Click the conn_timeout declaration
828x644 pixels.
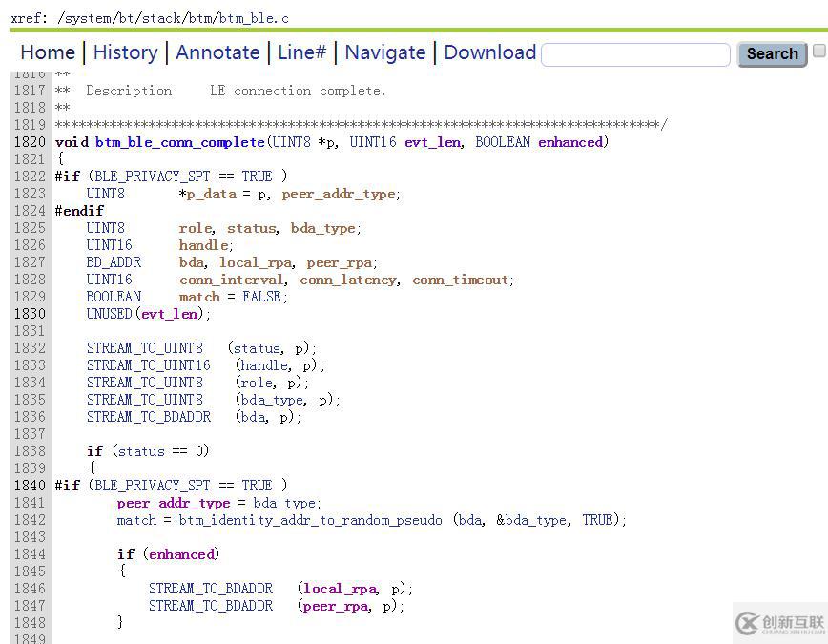(460, 280)
